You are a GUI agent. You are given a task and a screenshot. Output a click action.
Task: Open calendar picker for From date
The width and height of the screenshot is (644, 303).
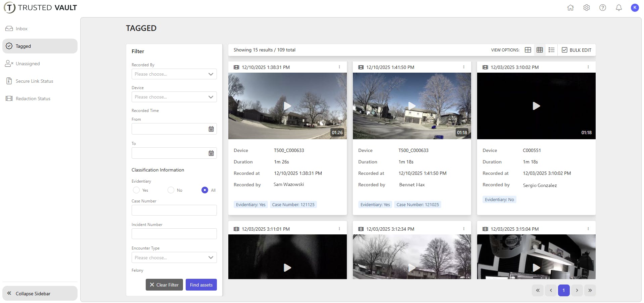click(211, 129)
